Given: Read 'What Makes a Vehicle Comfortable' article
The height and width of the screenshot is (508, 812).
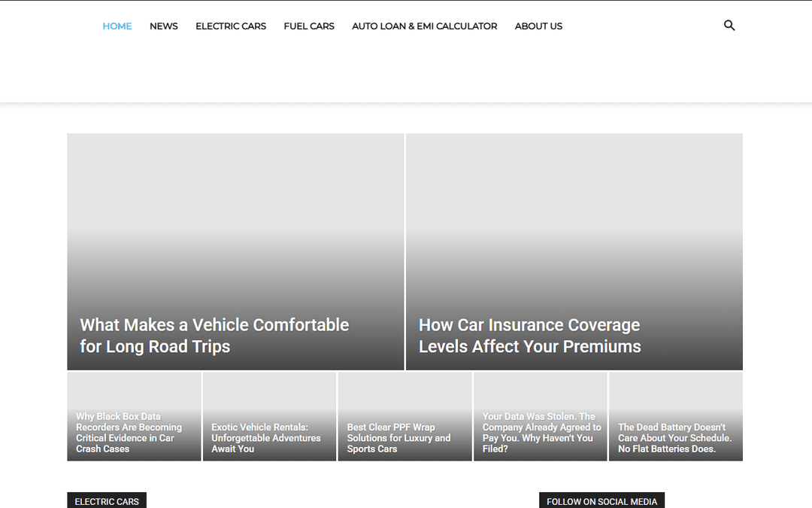Looking at the screenshot, I should click(214, 336).
